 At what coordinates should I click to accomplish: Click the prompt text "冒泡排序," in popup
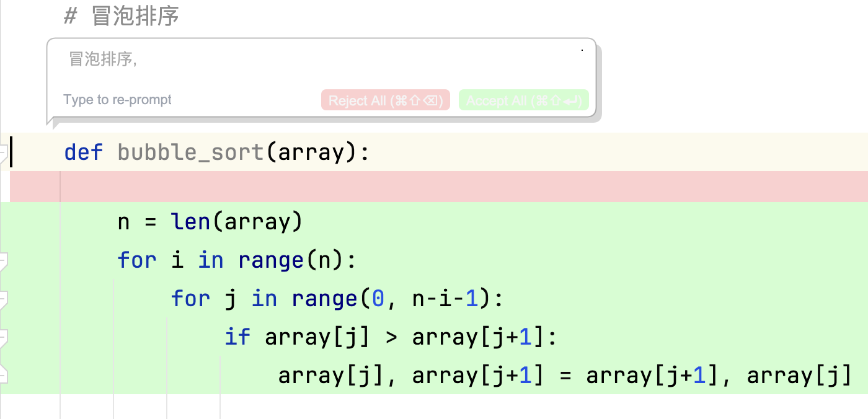tap(103, 60)
